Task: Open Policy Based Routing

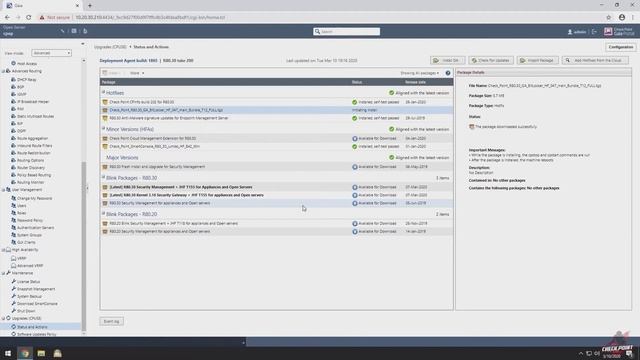Action: click(34, 175)
